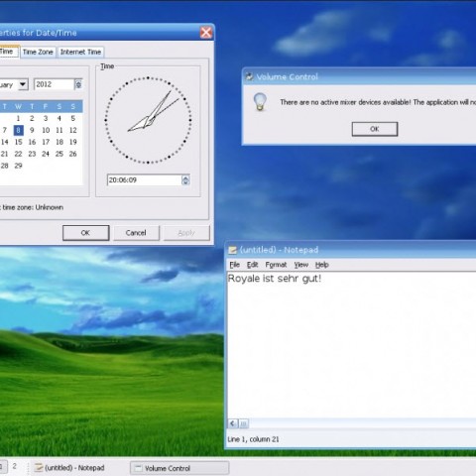Open the View menu in Notepad
Screen dimensions: 476x476
[x=301, y=265]
